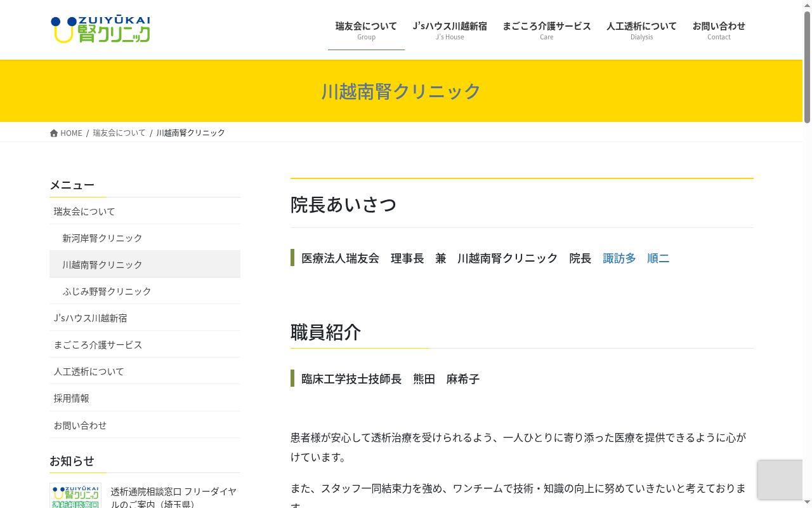The width and height of the screenshot is (812, 508).
Task: Open J'sハウス川越新宿 in top navigation
Action: (450, 30)
